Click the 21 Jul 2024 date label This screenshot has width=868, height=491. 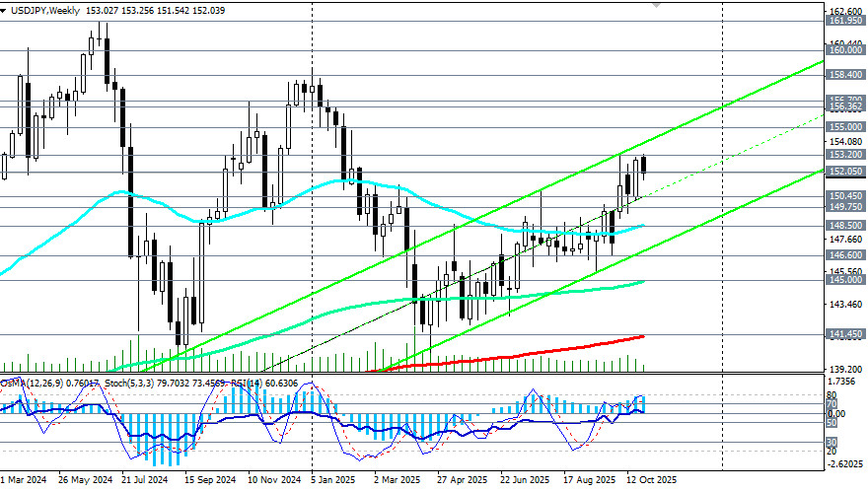[x=144, y=479]
